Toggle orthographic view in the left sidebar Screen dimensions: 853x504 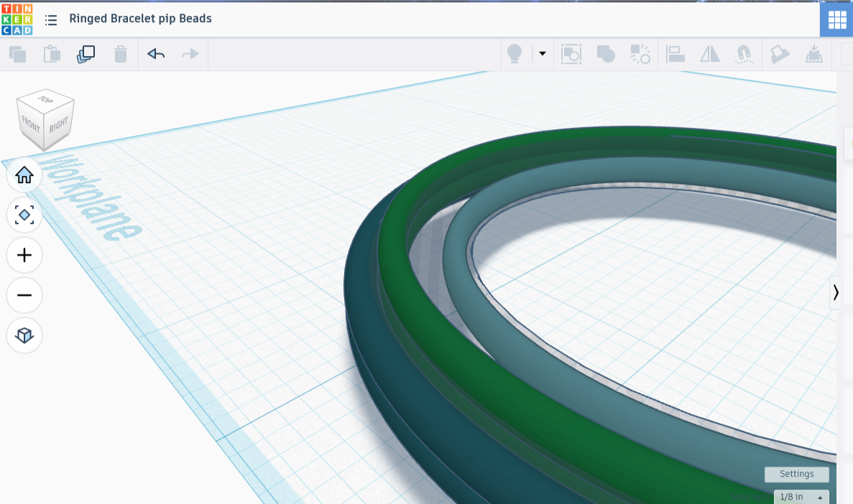point(24,335)
